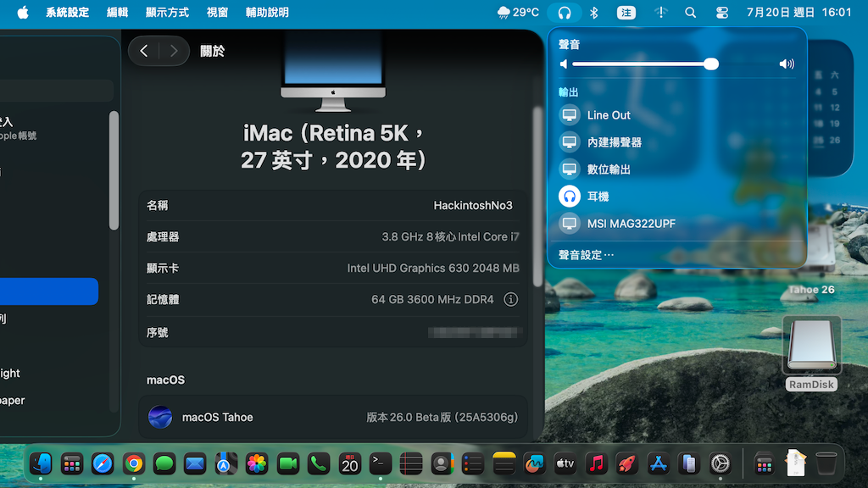Launch Music from the Dock

pos(596,463)
